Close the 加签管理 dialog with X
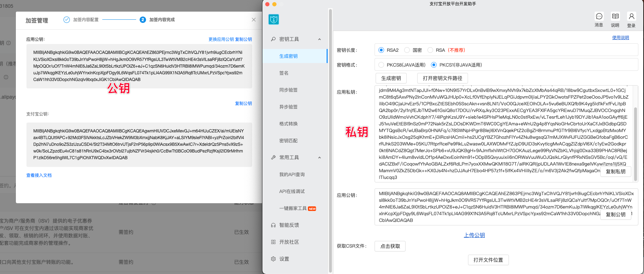Image resolution: width=644 pixels, height=274 pixels. click(x=254, y=20)
